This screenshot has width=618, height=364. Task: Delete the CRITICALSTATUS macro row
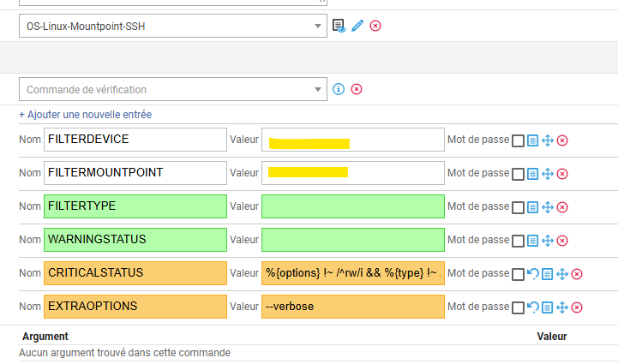point(577,274)
